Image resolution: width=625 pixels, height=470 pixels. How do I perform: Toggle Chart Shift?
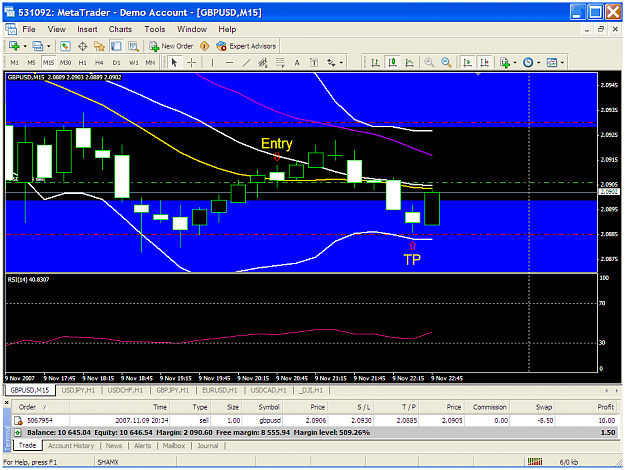tap(484, 63)
